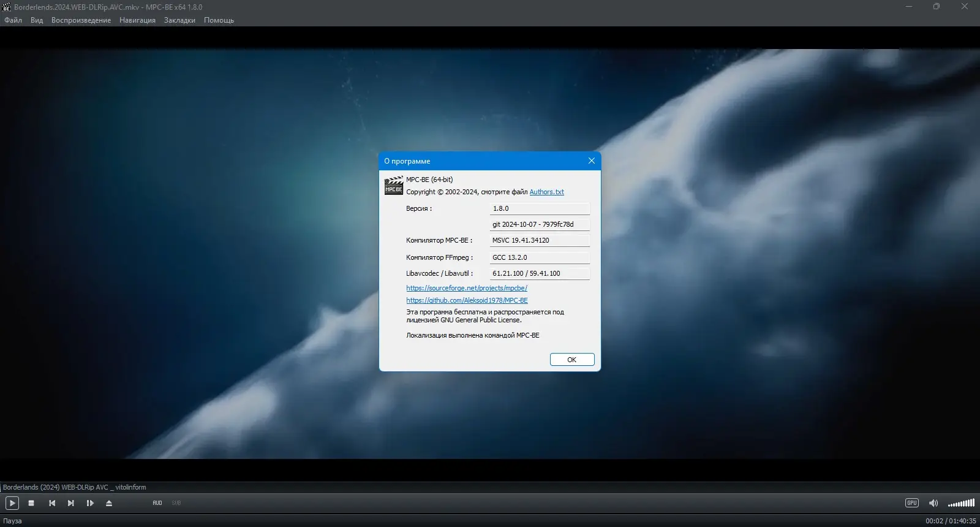
Task: Click the "MPC-BE (64-bit)" heading in dialog
Action: pyautogui.click(x=429, y=180)
